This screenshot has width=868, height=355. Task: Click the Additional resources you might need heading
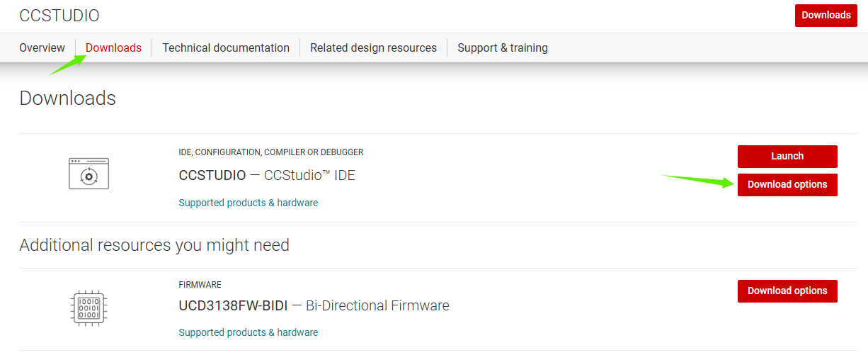pyautogui.click(x=154, y=245)
